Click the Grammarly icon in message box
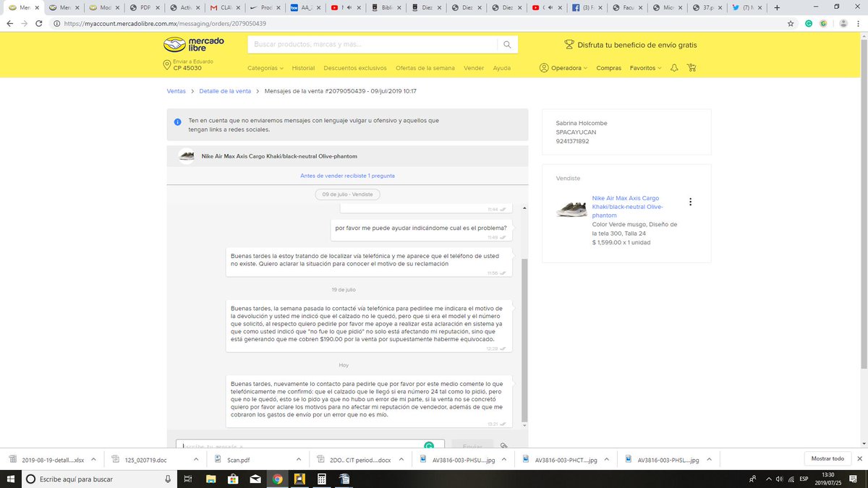Image resolution: width=868 pixels, height=488 pixels. (428, 447)
